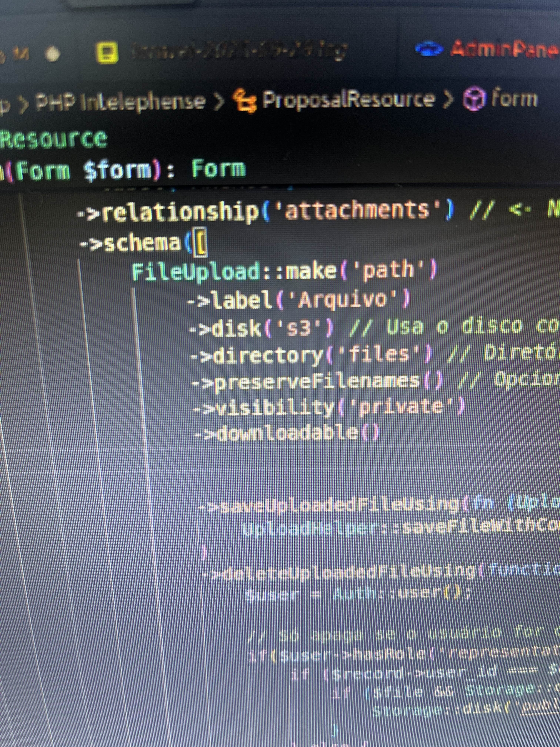Click the yellow log file icon in tab
The height and width of the screenshot is (747, 560).
point(107,53)
